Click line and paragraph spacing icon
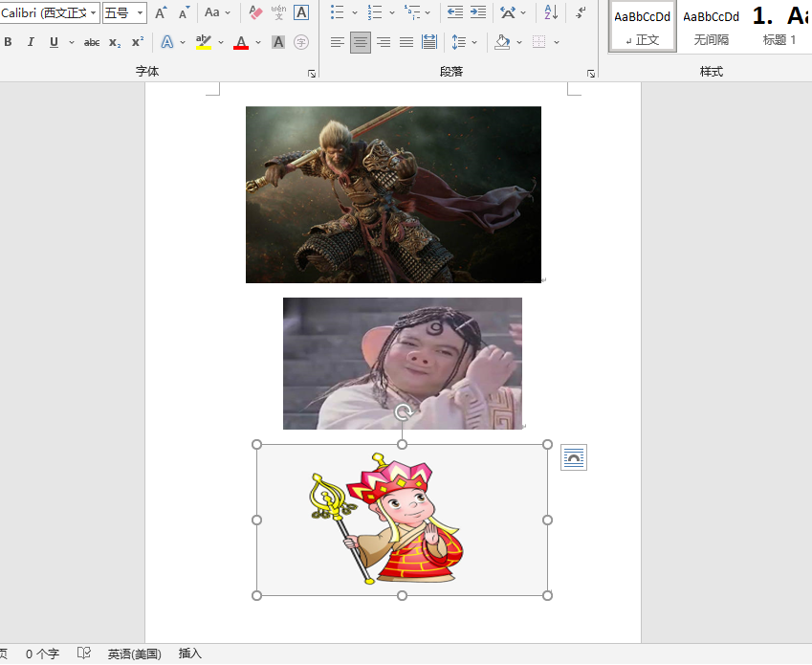812x665 pixels. coord(459,42)
